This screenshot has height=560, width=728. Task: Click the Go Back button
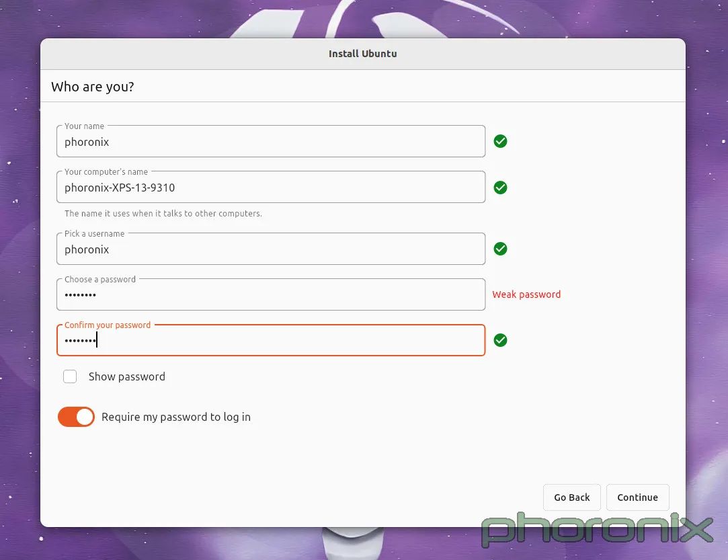[x=571, y=497]
